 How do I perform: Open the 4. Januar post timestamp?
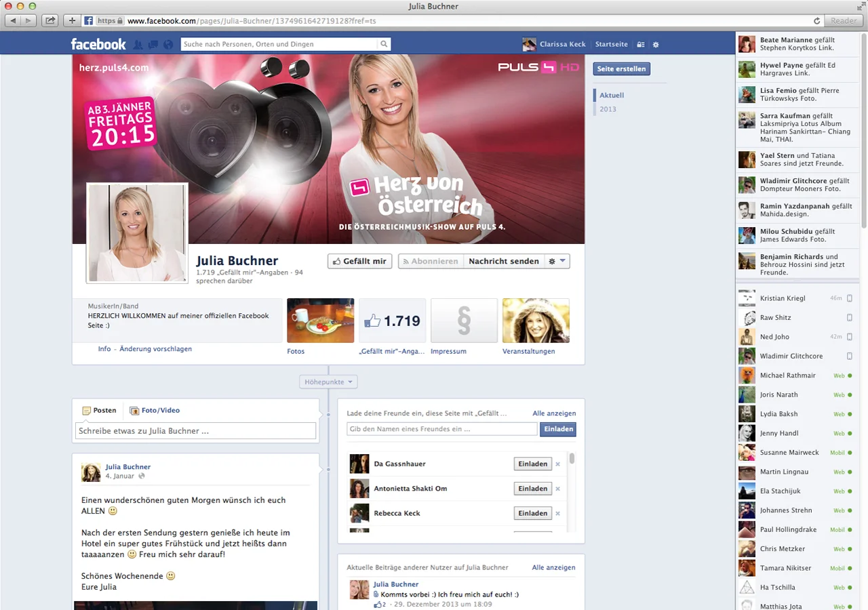[120, 476]
